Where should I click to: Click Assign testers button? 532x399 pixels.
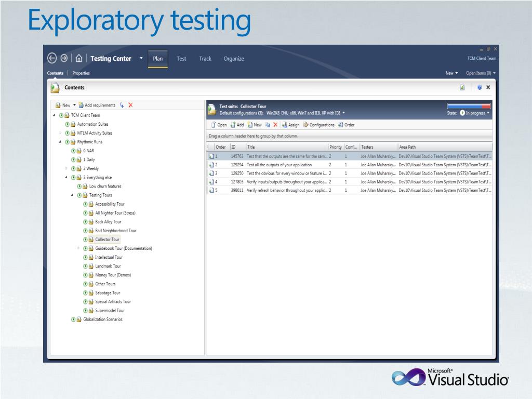coord(291,125)
